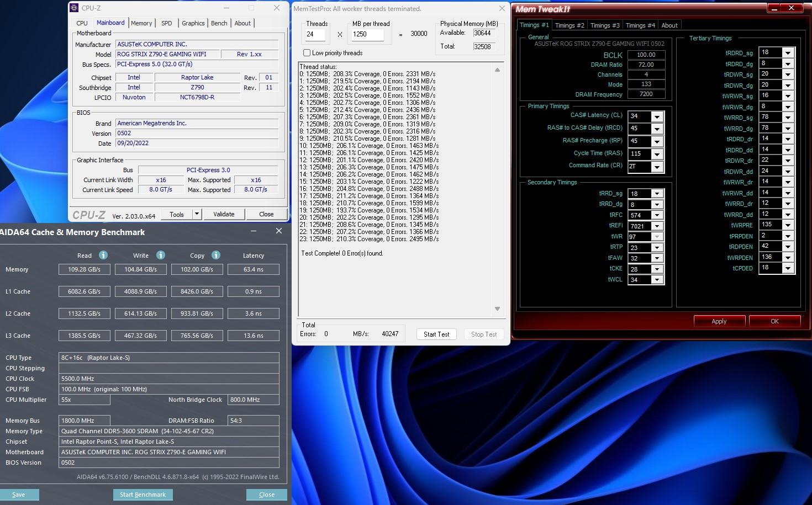The width and height of the screenshot is (812, 505).
Task: Open the About tab in CPU-Z
Action: (242, 23)
